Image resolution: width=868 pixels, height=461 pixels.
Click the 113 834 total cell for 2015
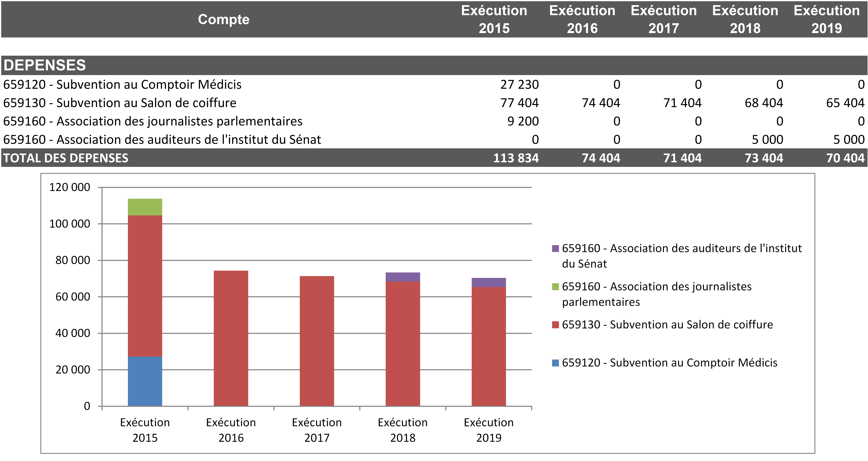(516, 158)
